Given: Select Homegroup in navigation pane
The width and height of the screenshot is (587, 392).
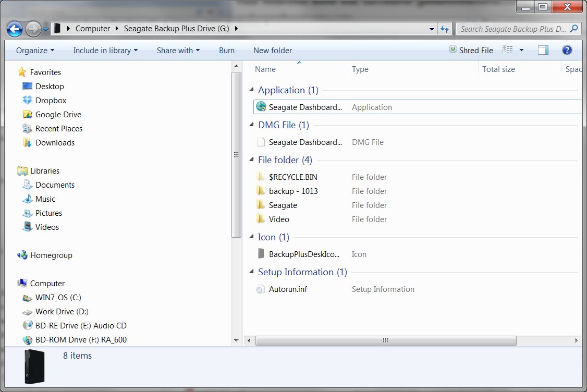Looking at the screenshot, I should click(45, 255).
